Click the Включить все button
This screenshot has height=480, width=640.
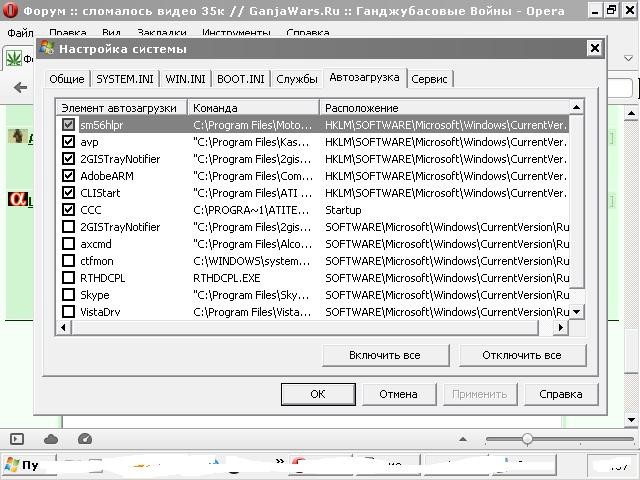[385, 355]
